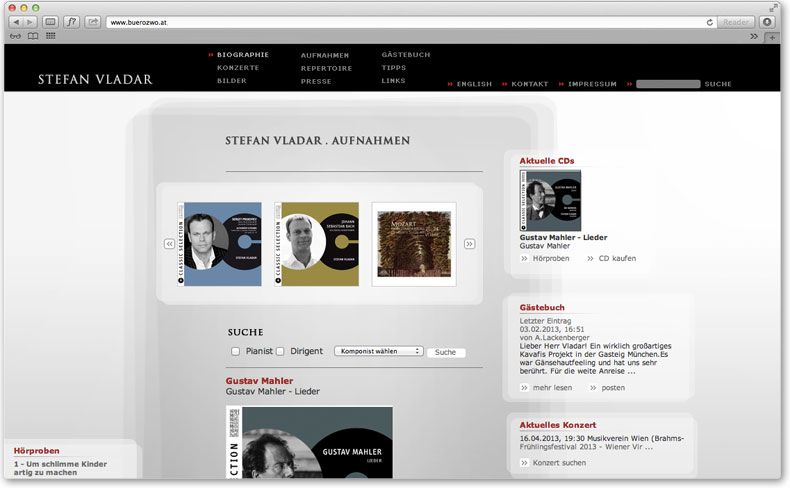Check the Pianist checkbox
790x488 pixels.
point(235,352)
